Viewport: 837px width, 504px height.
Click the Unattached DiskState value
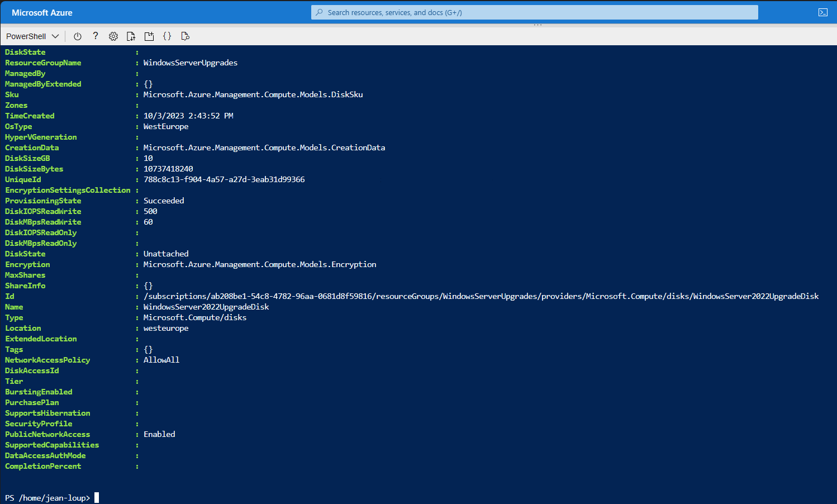(166, 254)
